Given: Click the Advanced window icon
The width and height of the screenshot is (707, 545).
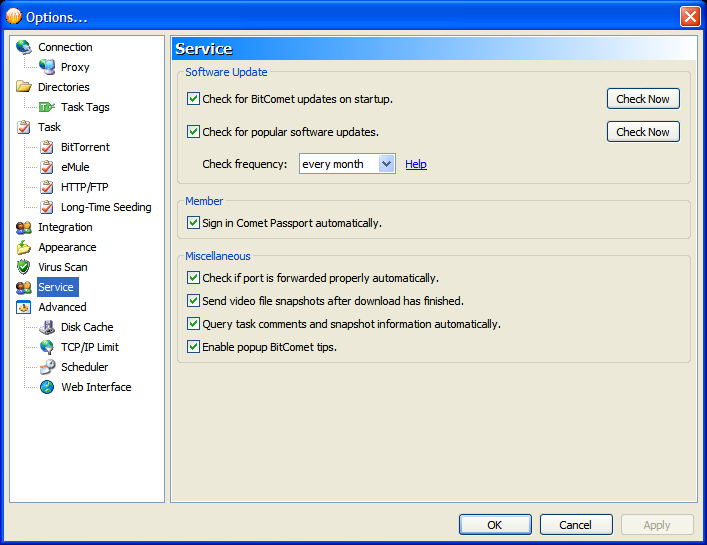Looking at the screenshot, I should pyautogui.click(x=23, y=307).
